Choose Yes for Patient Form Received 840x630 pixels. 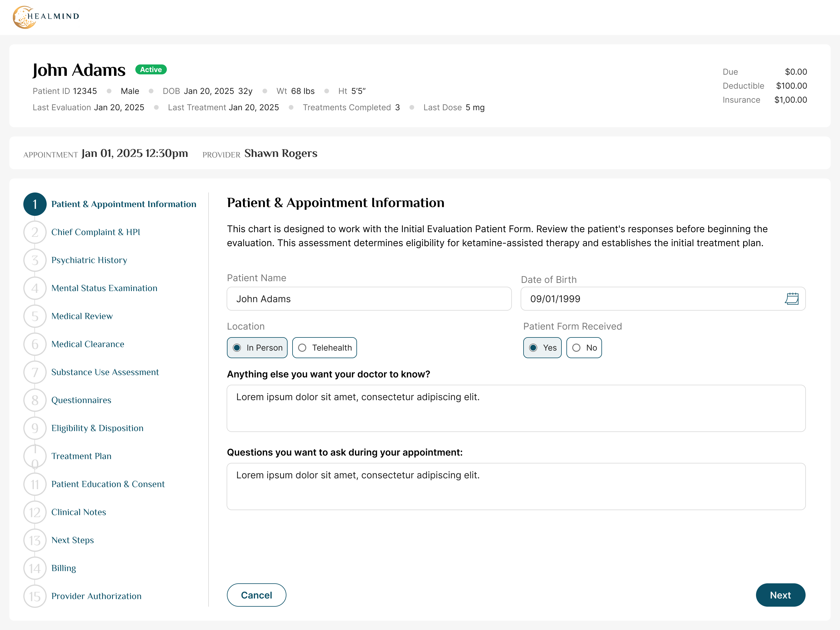(542, 348)
